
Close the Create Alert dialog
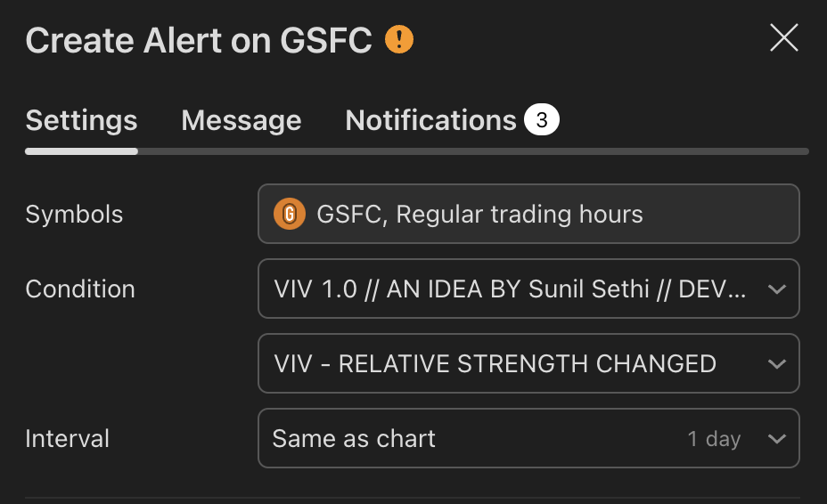pos(783,37)
